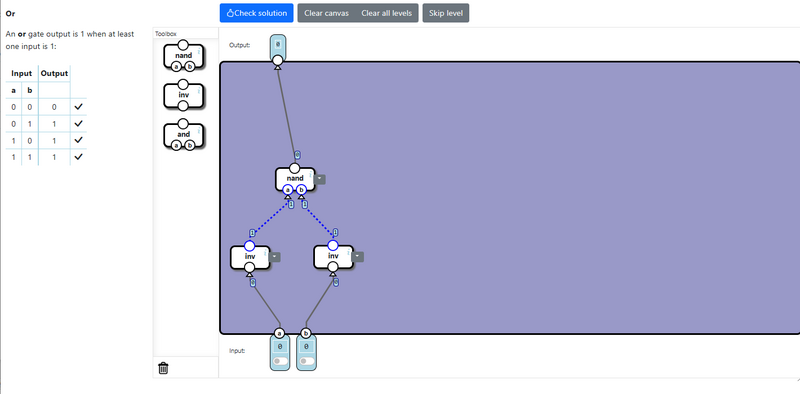Click the checkmark for row 0 1
Image resolution: width=800 pixels, height=394 pixels.
(x=78, y=124)
